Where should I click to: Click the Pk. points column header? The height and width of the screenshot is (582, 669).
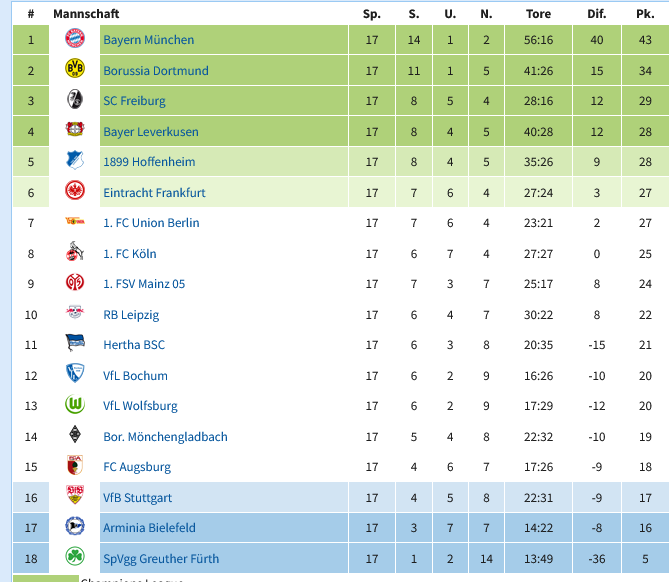click(645, 14)
